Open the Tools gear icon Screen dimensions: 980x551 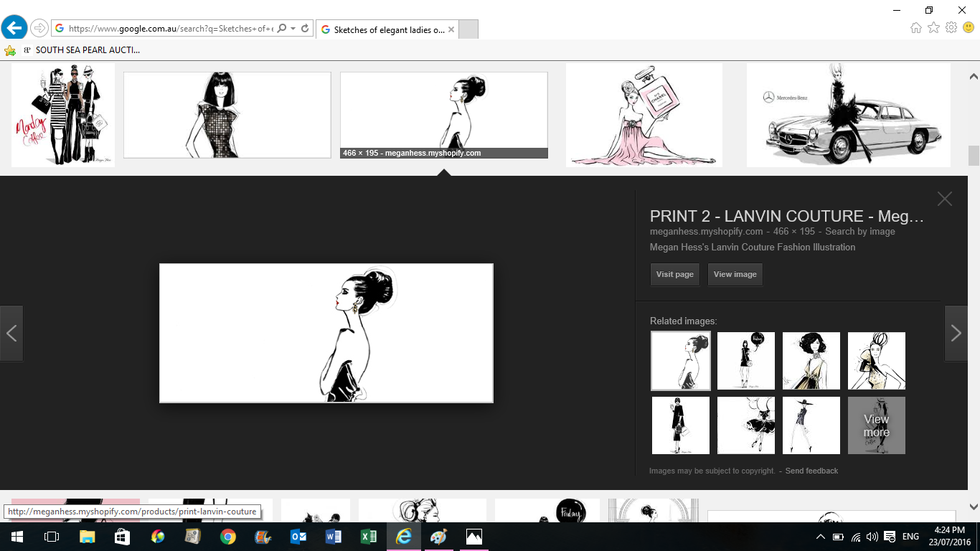tap(951, 28)
